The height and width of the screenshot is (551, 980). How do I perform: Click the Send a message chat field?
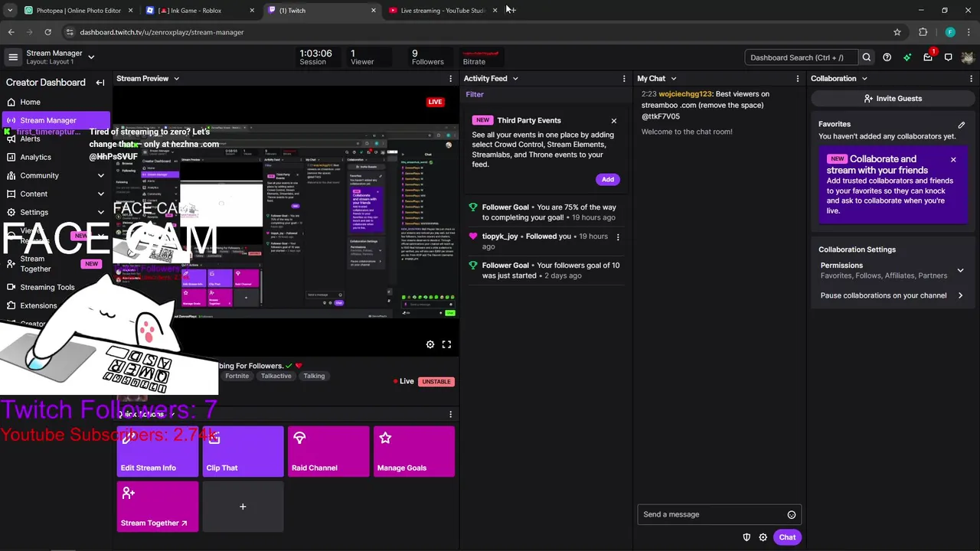(x=712, y=514)
